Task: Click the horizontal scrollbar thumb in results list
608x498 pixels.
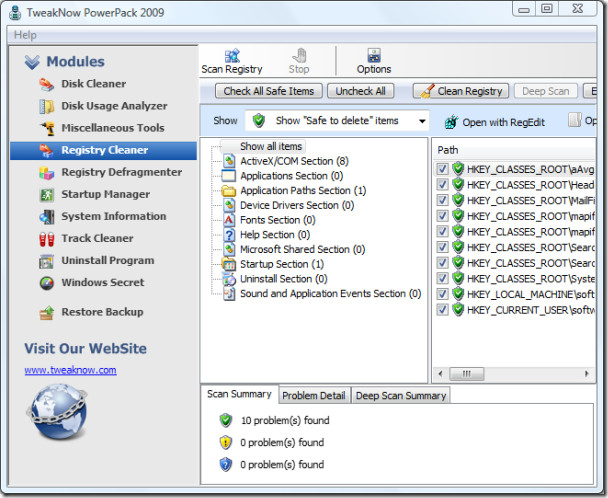Action: point(466,374)
